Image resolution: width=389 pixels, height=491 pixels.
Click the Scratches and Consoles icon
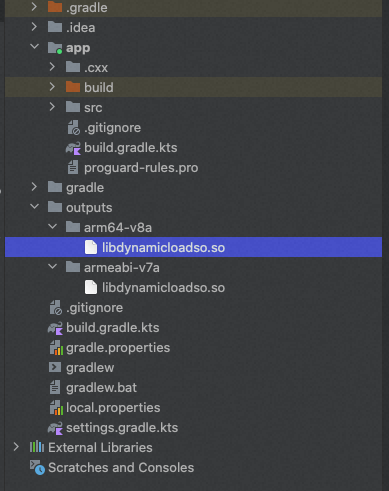(x=37, y=467)
